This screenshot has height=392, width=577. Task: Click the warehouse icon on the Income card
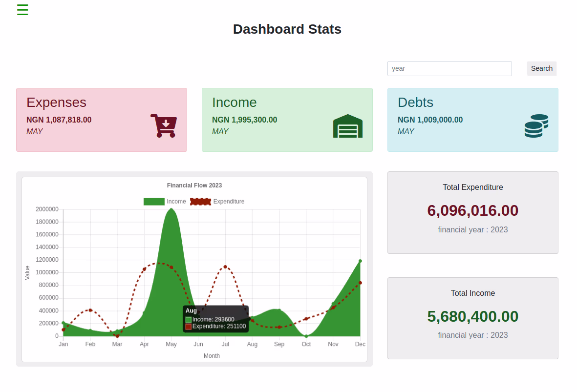(348, 126)
